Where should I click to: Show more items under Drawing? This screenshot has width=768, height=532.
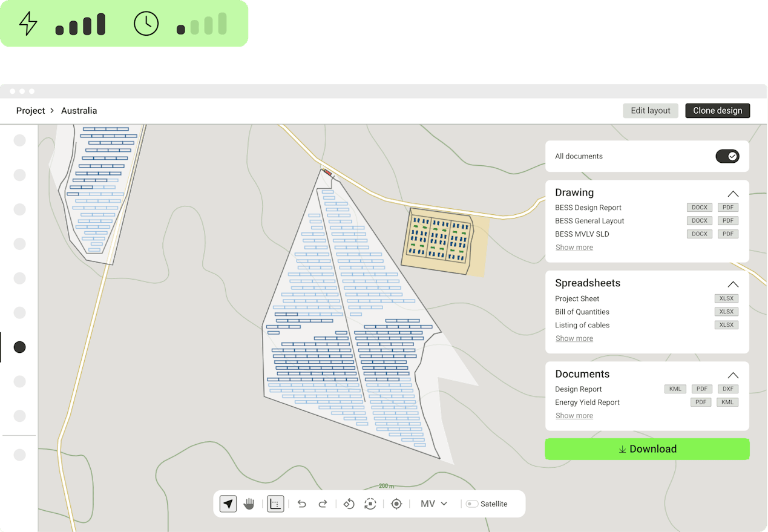tap(574, 248)
